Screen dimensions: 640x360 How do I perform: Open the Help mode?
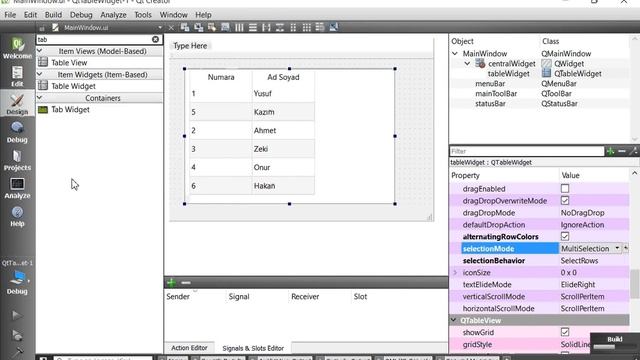[x=17, y=216]
